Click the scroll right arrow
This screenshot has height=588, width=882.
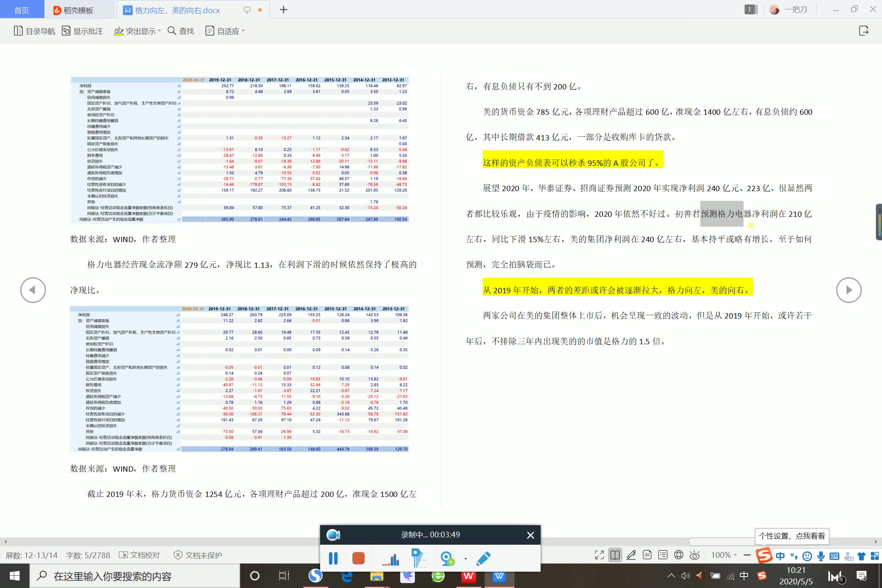tap(876, 541)
